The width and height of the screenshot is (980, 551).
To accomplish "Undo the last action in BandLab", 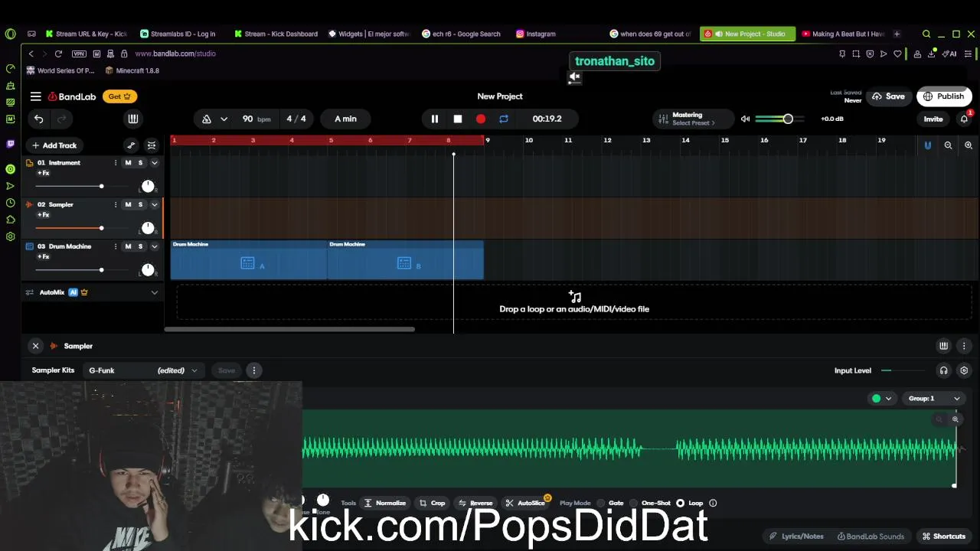I will pyautogui.click(x=38, y=119).
